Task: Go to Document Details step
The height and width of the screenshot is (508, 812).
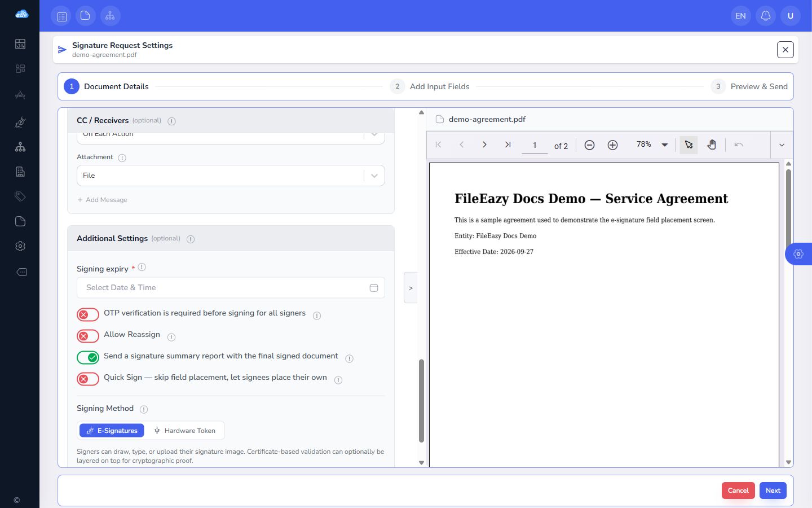Action: (106, 86)
